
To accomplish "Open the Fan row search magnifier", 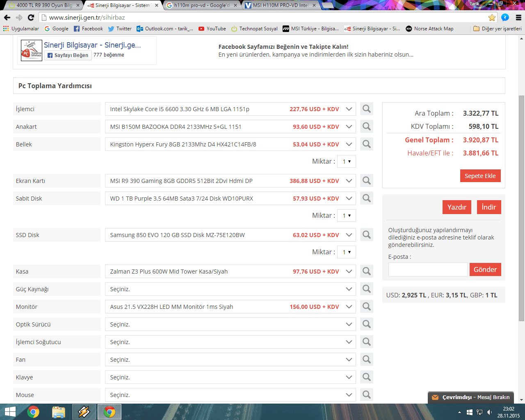I will (x=367, y=359).
